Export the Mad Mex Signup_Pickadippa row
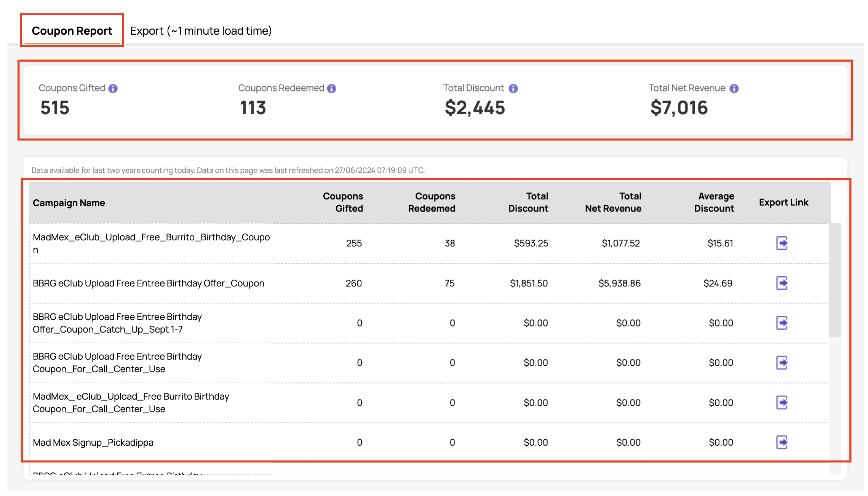The width and height of the screenshot is (868, 496). [x=782, y=442]
